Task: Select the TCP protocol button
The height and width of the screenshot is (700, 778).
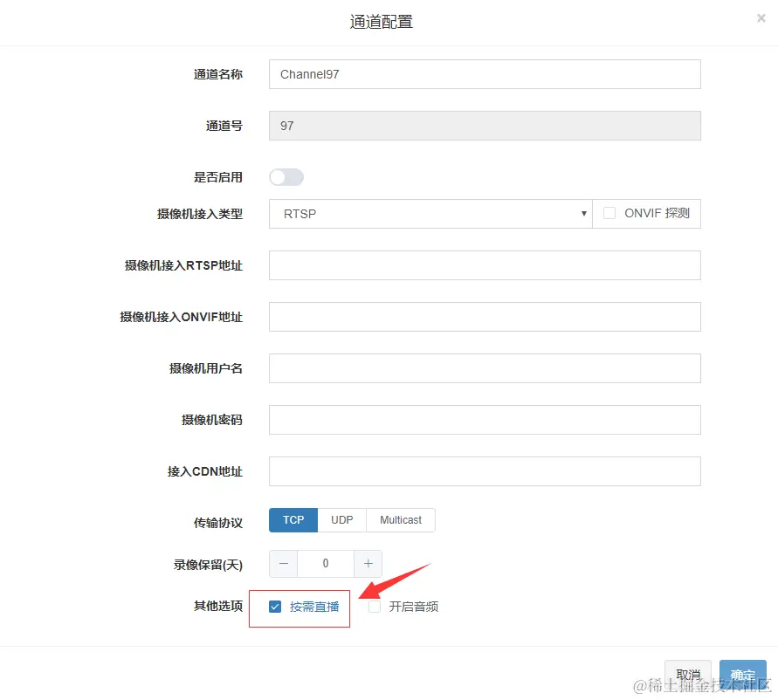Action: 293,519
